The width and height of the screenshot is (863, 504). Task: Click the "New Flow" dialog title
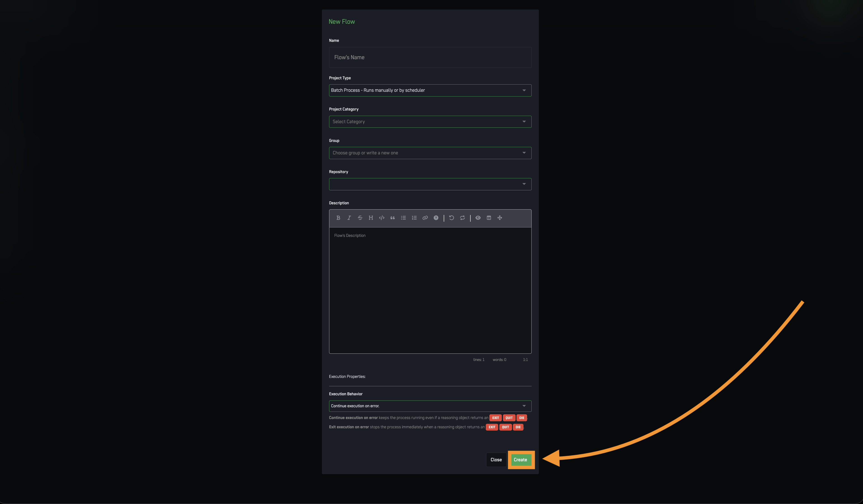(x=342, y=21)
